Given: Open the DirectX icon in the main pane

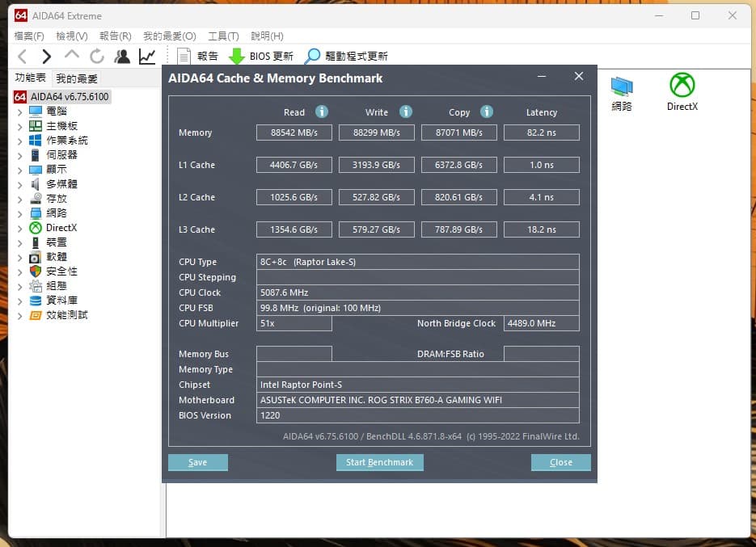Looking at the screenshot, I should click(682, 92).
